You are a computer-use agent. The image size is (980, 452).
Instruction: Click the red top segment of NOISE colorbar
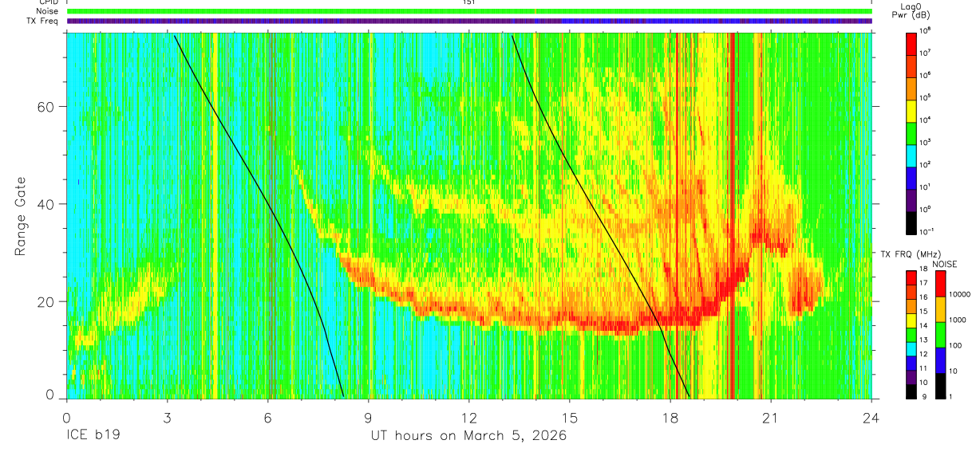point(941,284)
